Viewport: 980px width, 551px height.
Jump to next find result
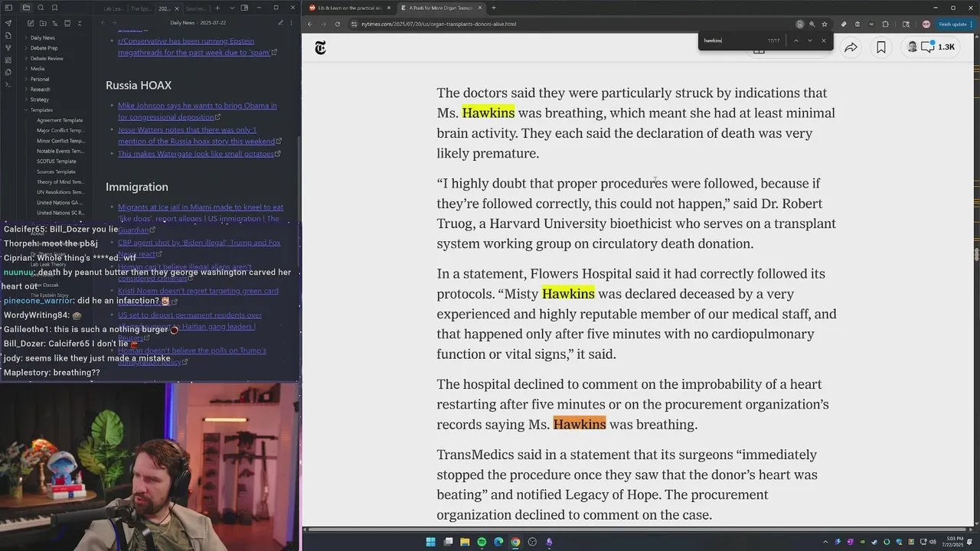(x=810, y=41)
